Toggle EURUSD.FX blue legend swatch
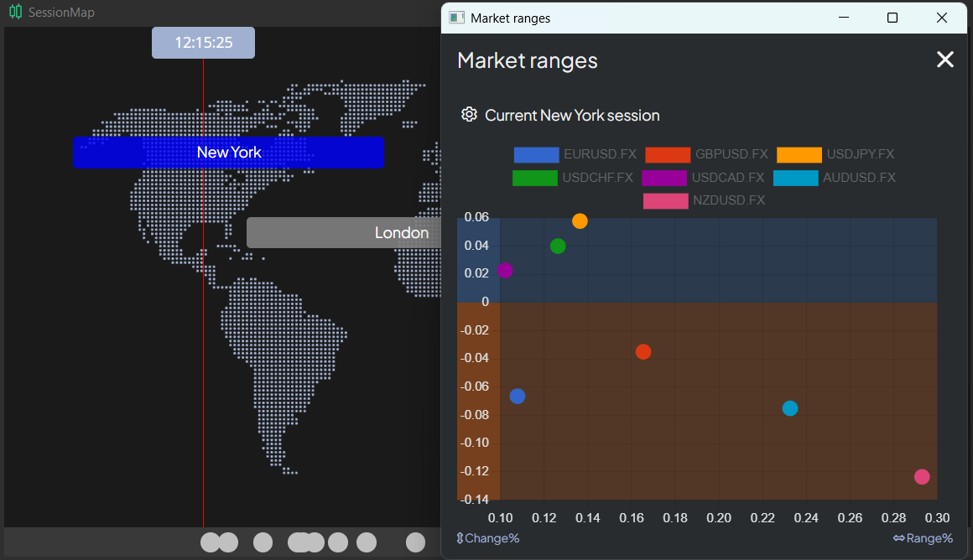973x560 pixels. 536,154
